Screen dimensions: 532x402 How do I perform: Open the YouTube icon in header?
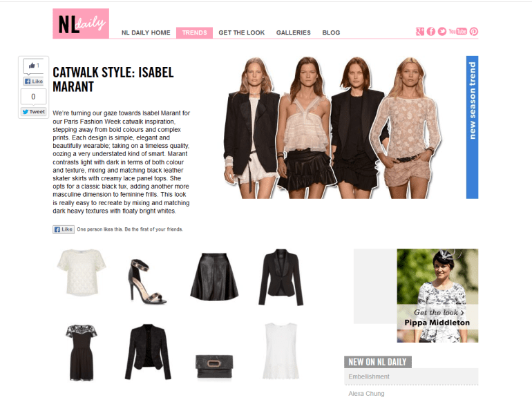[x=457, y=32]
